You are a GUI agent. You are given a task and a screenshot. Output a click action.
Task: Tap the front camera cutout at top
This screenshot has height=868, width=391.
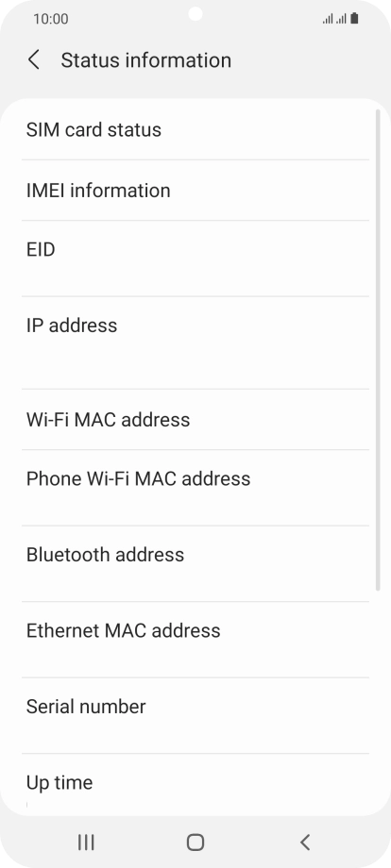[195, 14]
